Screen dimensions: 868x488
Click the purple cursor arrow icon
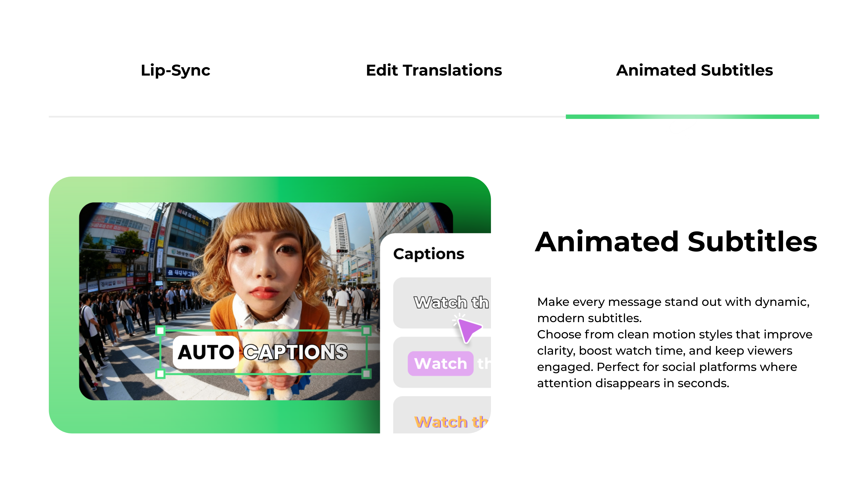[x=468, y=330]
